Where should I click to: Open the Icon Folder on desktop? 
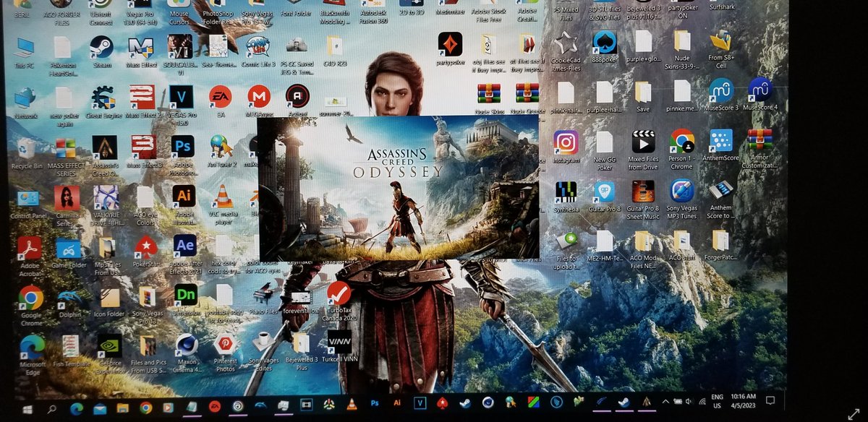coord(109,303)
